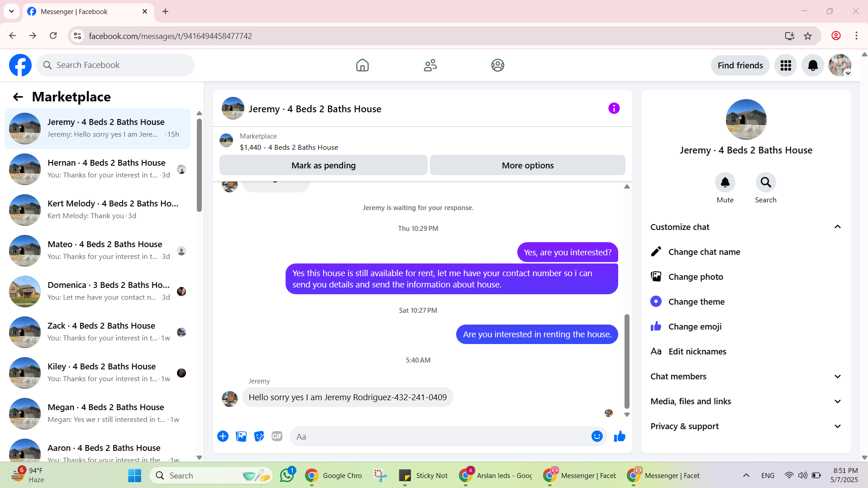Open Sticky Notes from taskbar
Screen dimensions: 868x488
coord(423,475)
